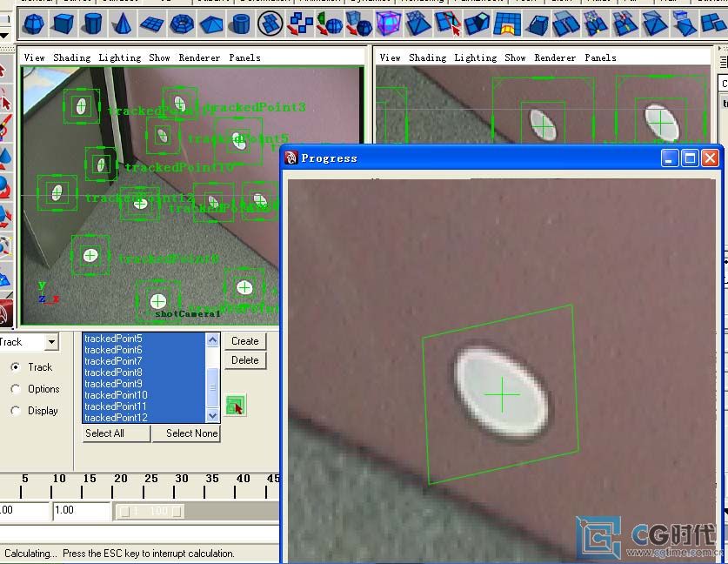This screenshot has height=564, width=728.
Task: Select trackedPoint11 in the list
Action: pyautogui.click(x=144, y=406)
